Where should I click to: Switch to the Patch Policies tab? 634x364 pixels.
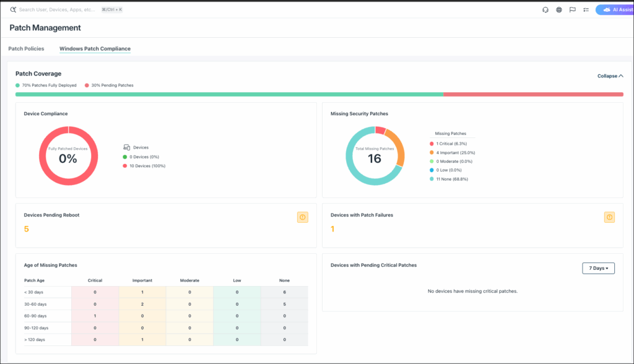click(26, 48)
